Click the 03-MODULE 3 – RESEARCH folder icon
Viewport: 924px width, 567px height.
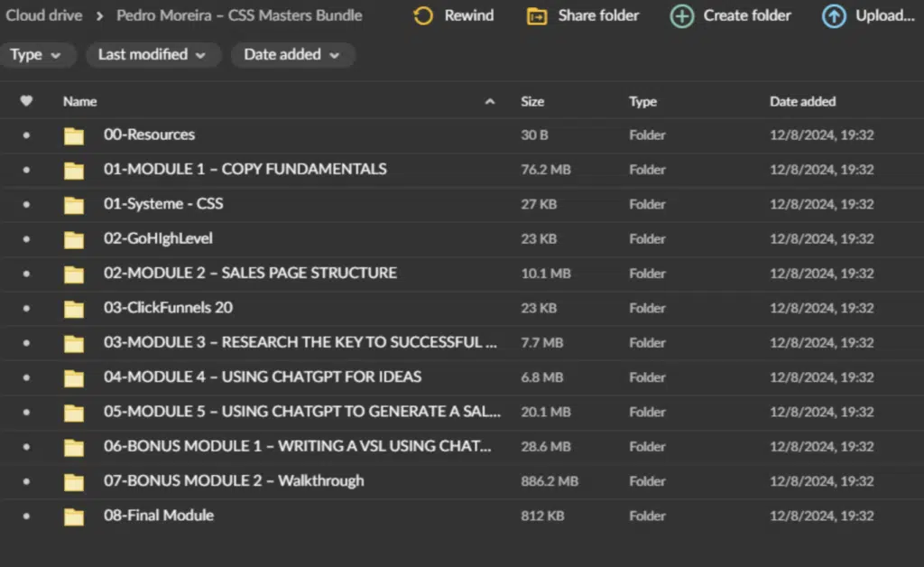(x=74, y=344)
